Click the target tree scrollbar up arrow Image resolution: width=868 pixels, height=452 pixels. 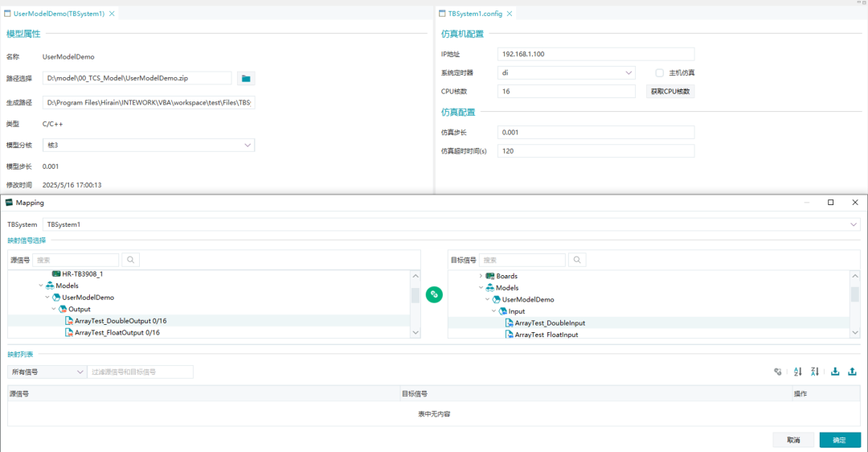click(x=855, y=275)
